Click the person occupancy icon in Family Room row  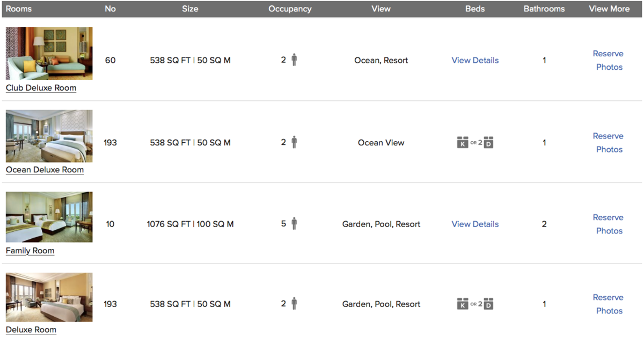pyautogui.click(x=294, y=223)
